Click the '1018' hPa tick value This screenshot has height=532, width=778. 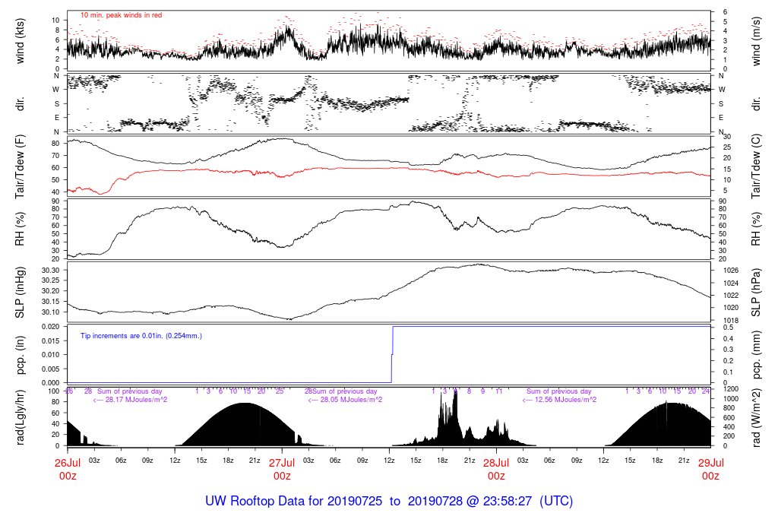pyautogui.click(x=731, y=321)
